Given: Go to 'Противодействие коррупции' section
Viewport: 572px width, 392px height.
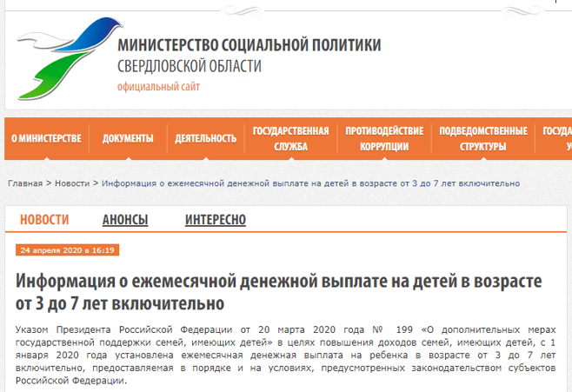Looking at the screenshot, I should pos(384,138).
